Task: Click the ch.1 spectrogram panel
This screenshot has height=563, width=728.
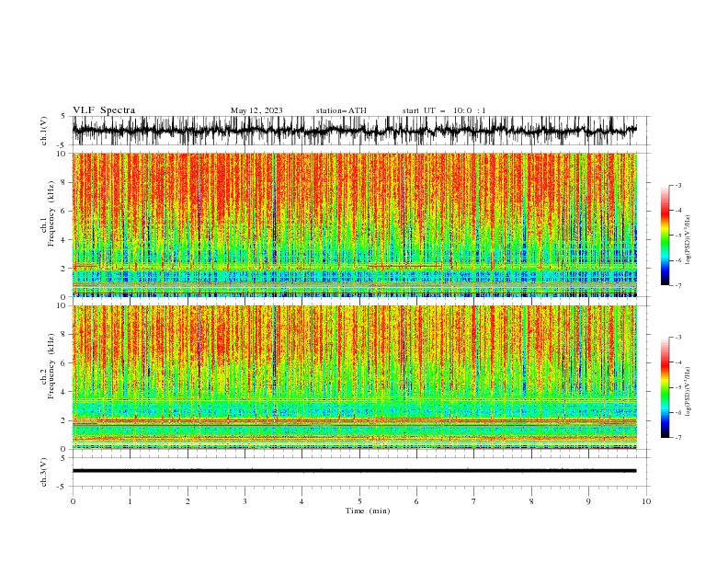Action: (354, 224)
